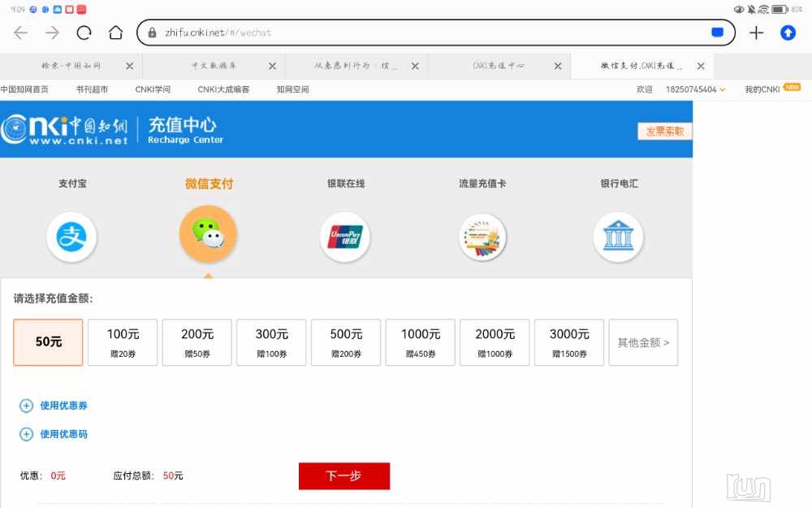The width and height of the screenshot is (812, 508).
Task: Go back with the browser back arrow
Action: click(21, 33)
